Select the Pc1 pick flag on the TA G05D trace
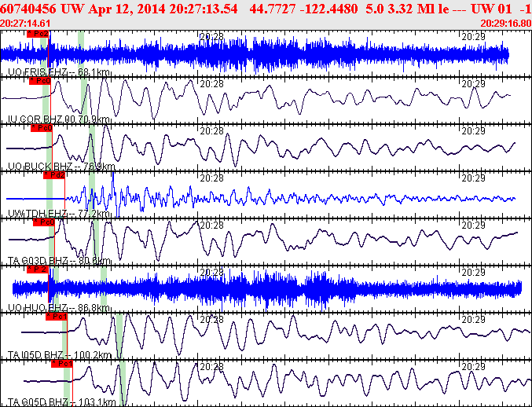Viewport: 532px width, 407px height. click(62, 364)
